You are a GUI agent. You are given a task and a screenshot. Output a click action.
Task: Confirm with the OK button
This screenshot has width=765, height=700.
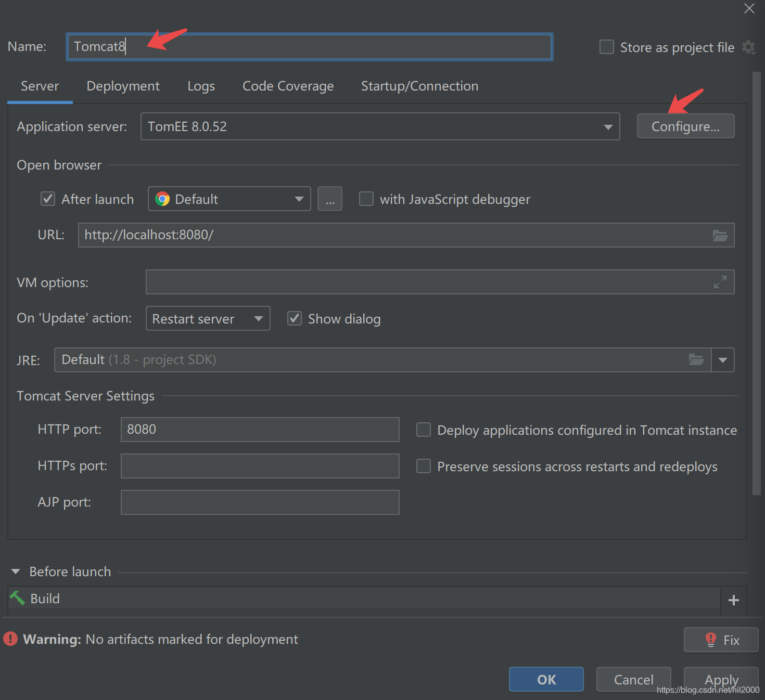coord(546,679)
